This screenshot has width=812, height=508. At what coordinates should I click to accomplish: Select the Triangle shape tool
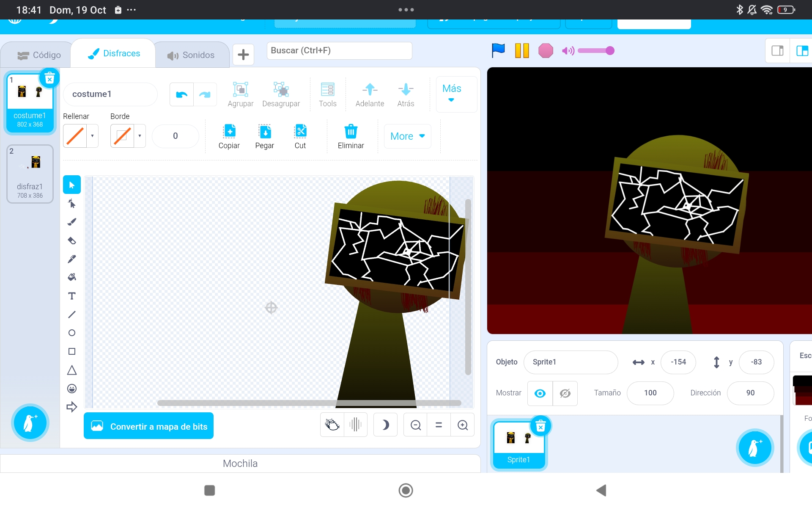(x=72, y=370)
